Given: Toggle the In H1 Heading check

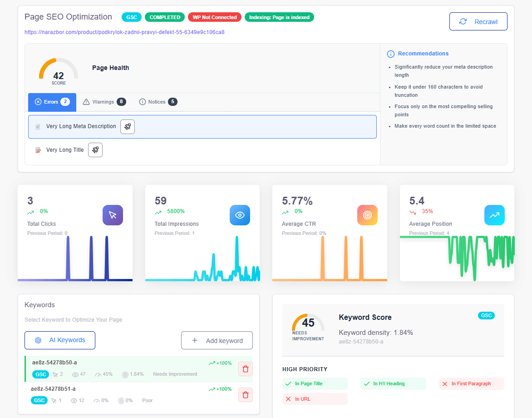Looking at the screenshot, I should [x=393, y=383].
